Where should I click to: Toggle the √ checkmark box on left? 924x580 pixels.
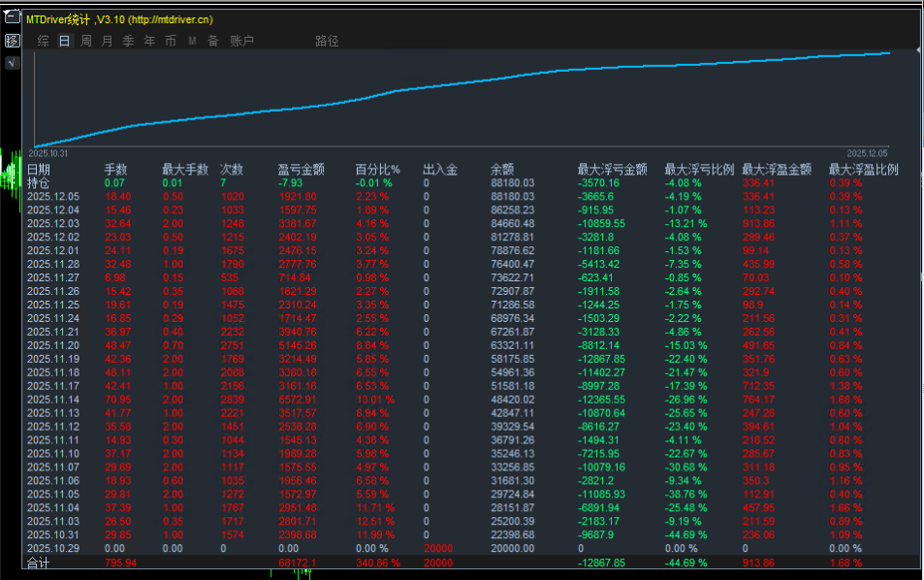12,63
